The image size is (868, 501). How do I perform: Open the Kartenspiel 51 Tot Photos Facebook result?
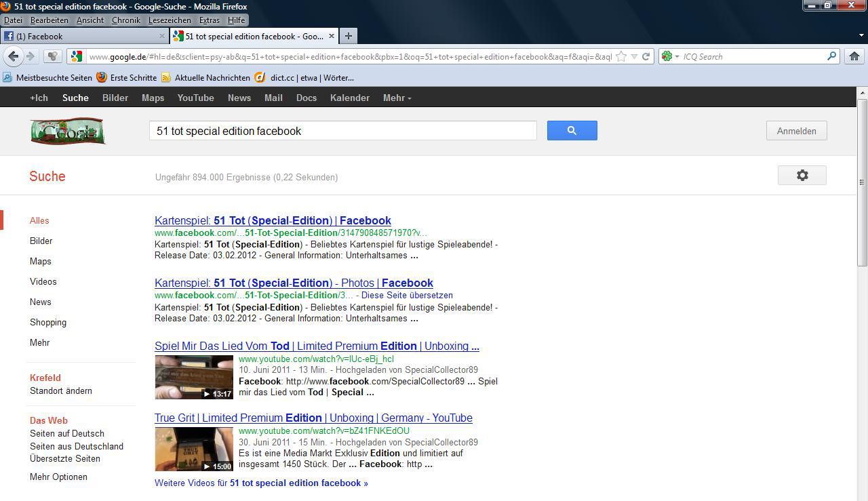point(294,283)
